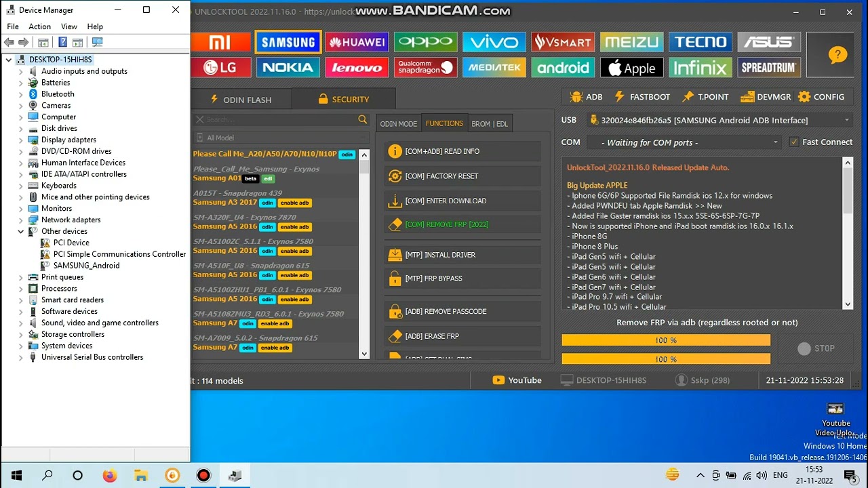Open the All Model filter dropdown
This screenshot has height=488, width=868.
(x=281, y=138)
